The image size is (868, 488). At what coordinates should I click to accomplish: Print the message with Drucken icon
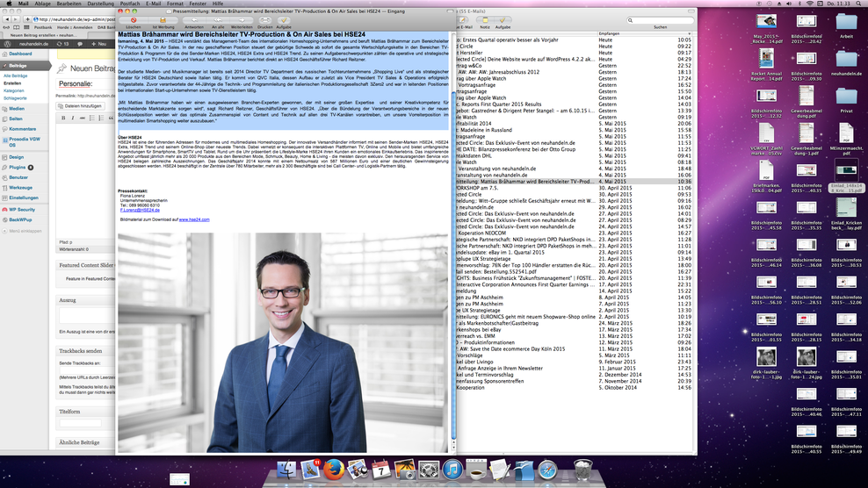click(x=265, y=20)
